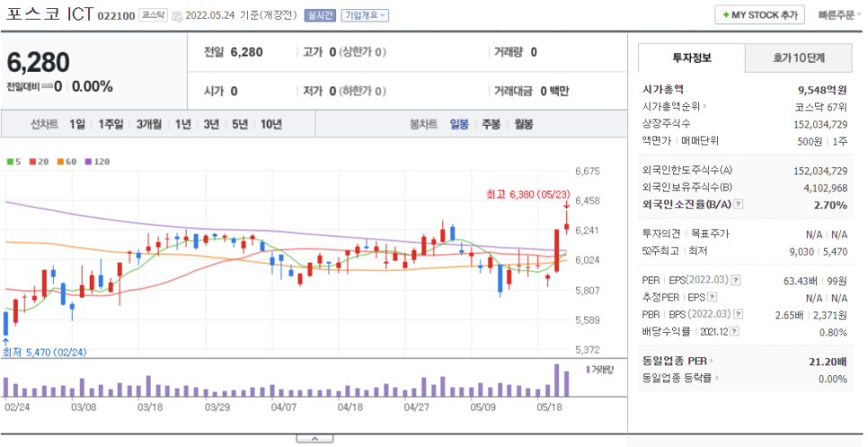Click the 코스닥 market badge
This screenshot has height=447, width=868.
[x=154, y=15]
